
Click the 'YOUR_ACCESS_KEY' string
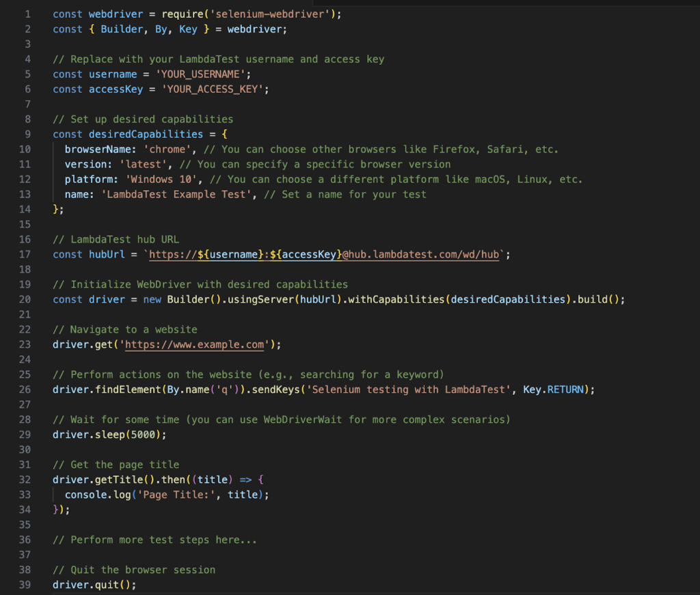pyautogui.click(x=213, y=89)
